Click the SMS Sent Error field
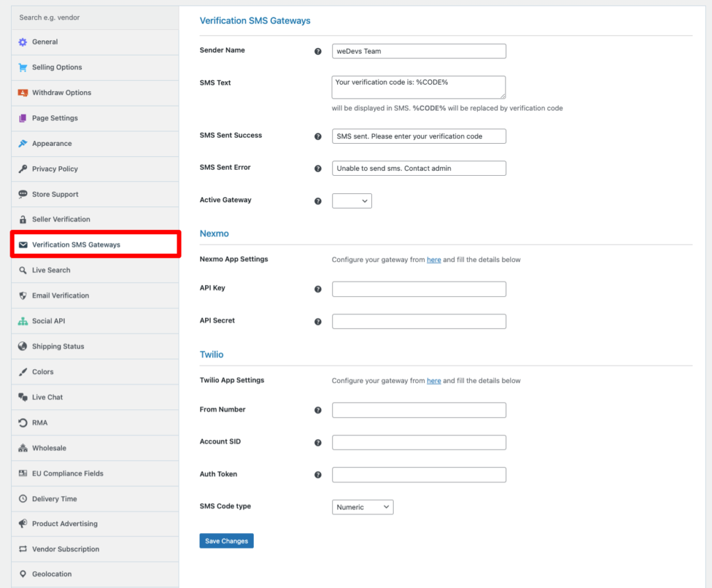This screenshot has width=712, height=588. click(x=419, y=168)
